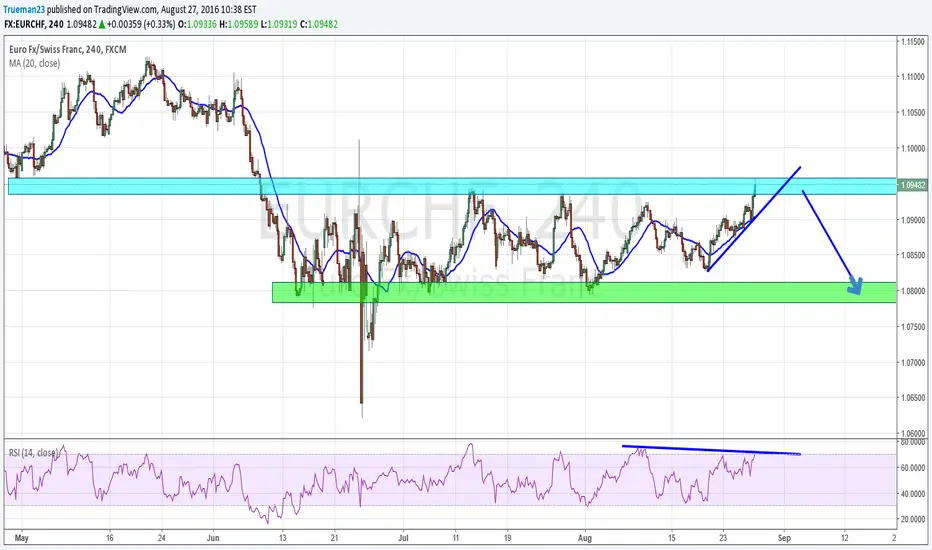Click the Aug date label on time axis
932x550 pixels.
(x=585, y=538)
